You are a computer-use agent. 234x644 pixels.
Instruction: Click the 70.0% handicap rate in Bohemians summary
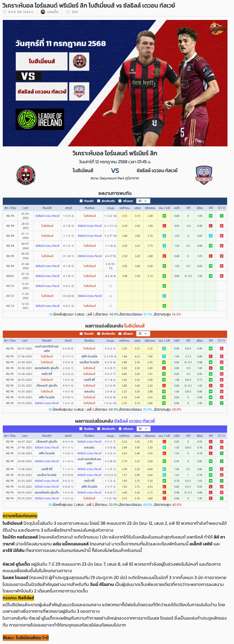coord(148,409)
